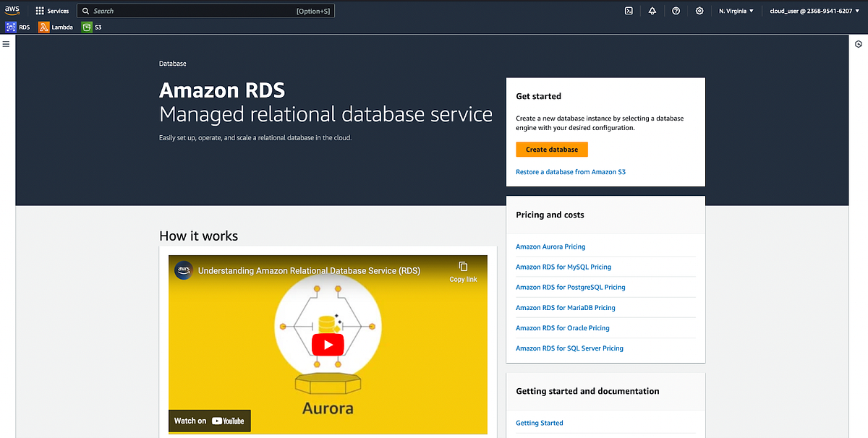Launch CloudShell from the top bar
Image resolution: width=868 pixels, height=438 pixels.
[629, 10]
